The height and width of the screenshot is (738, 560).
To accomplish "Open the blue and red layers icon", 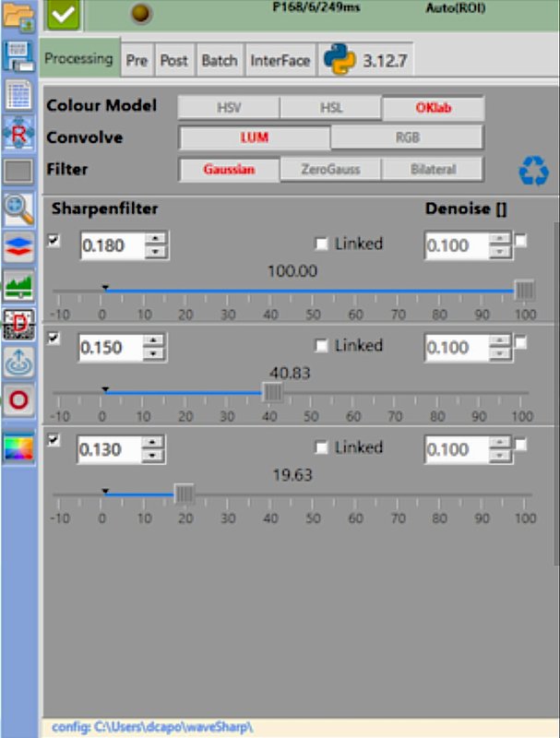I will (x=18, y=247).
